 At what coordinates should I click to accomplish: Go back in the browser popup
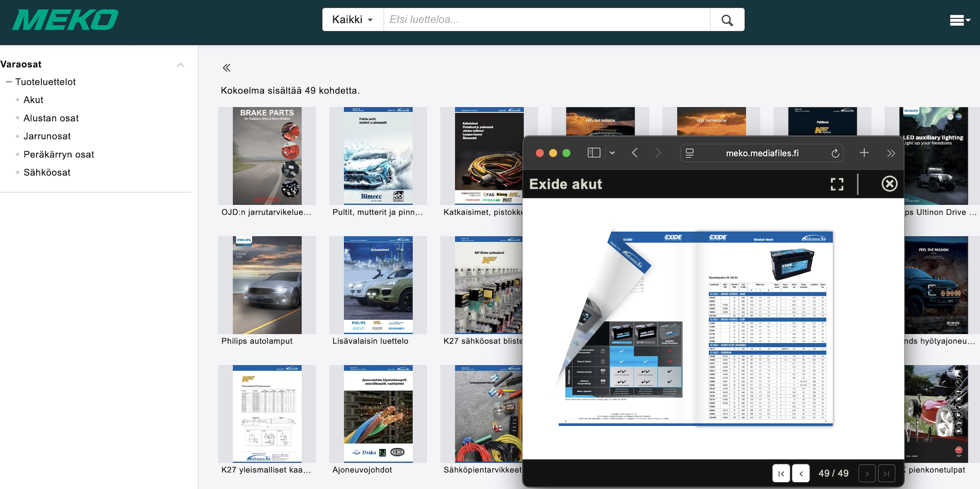pos(635,153)
